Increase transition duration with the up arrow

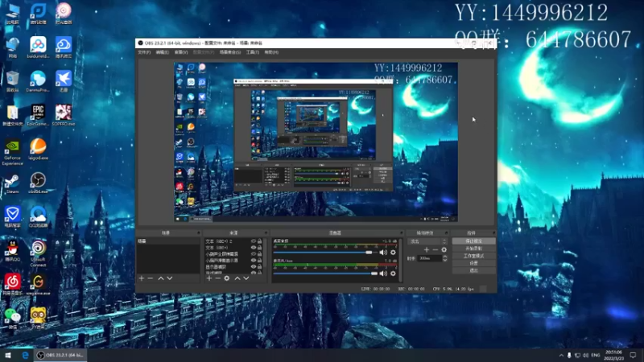click(445, 257)
